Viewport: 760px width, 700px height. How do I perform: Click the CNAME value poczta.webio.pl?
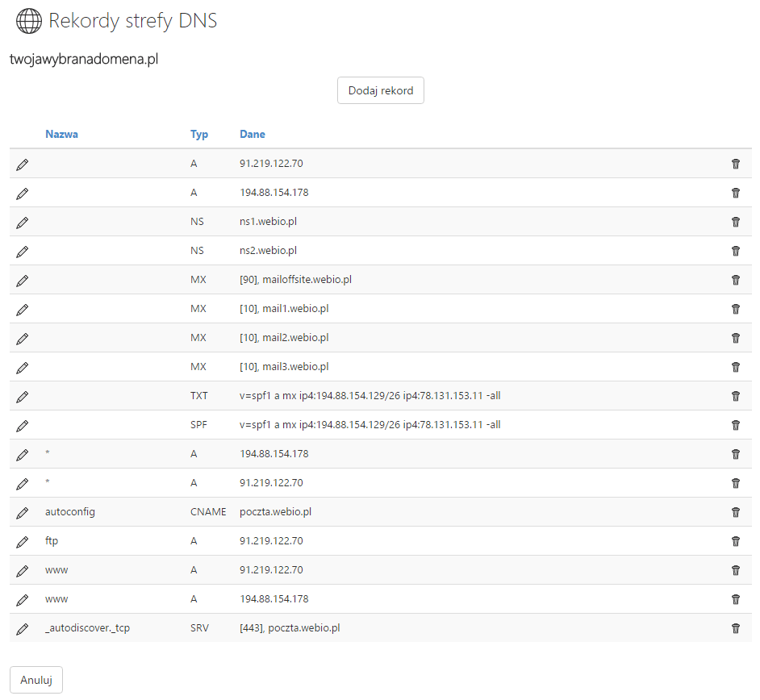tap(275, 511)
